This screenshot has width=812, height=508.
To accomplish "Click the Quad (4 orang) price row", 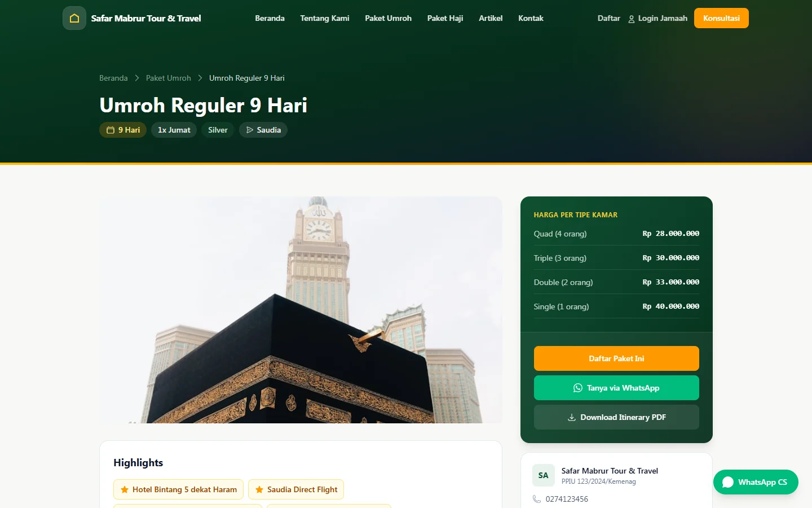I will point(616,234).
